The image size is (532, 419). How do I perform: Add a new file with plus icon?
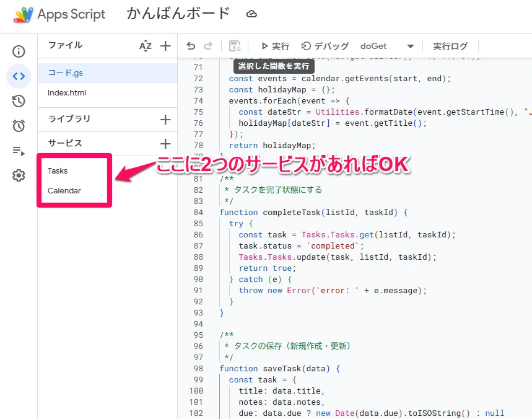point(165,46)
